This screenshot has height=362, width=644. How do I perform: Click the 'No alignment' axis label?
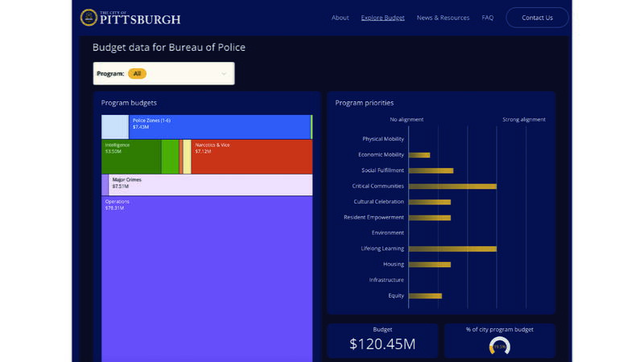pyautogui.click(x=407, y=119)
